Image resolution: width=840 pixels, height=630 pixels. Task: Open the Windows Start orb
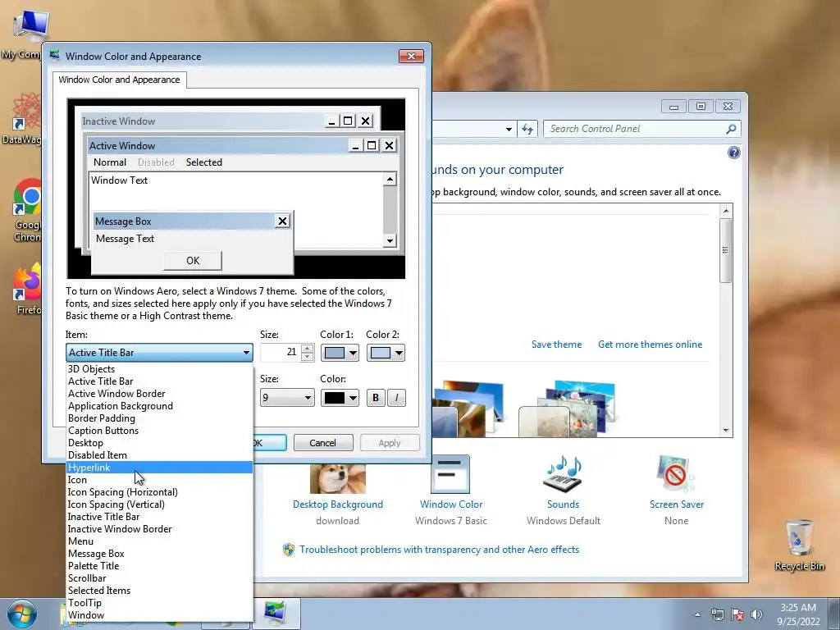pos(21,614)
